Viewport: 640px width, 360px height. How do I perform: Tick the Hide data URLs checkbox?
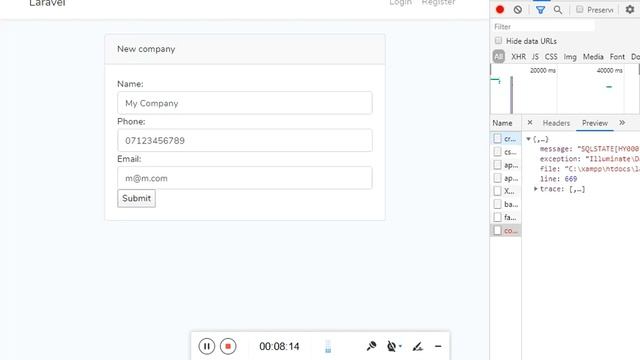click(x=498, y=40)
